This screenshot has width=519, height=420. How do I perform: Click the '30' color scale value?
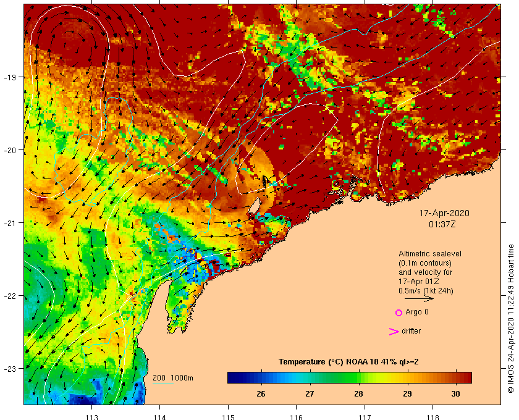click(x=456, y=394)
